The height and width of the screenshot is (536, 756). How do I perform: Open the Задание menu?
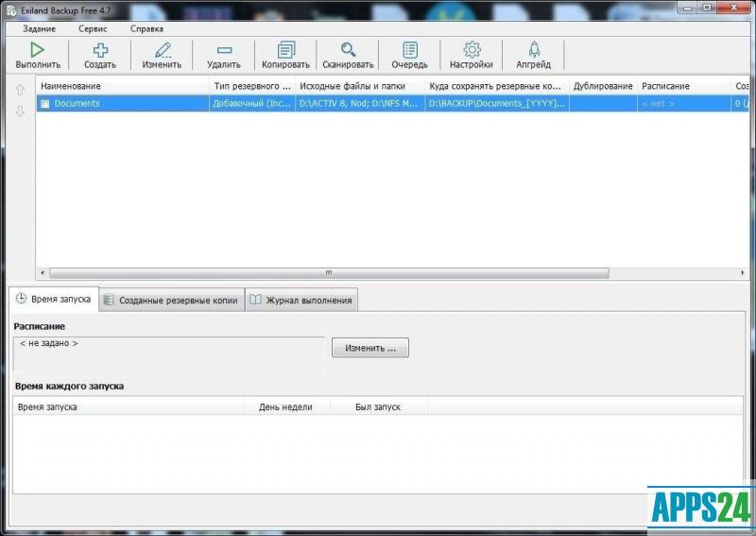tap(39, 28)
